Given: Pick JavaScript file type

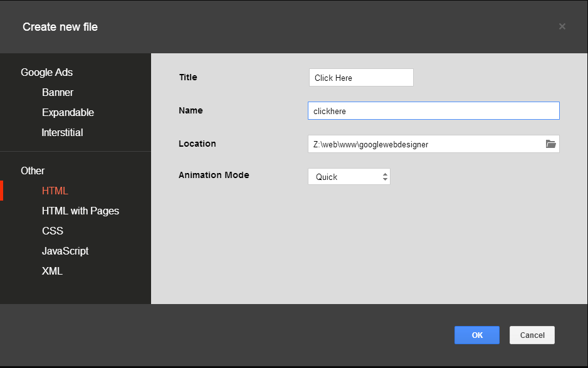Looking at the screenshot, I should 65,251.
